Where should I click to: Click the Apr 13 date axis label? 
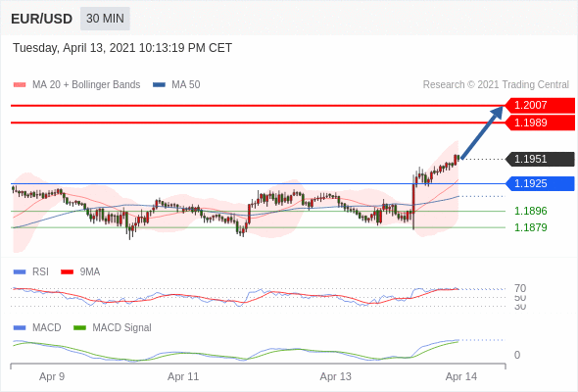click(335, 377)
